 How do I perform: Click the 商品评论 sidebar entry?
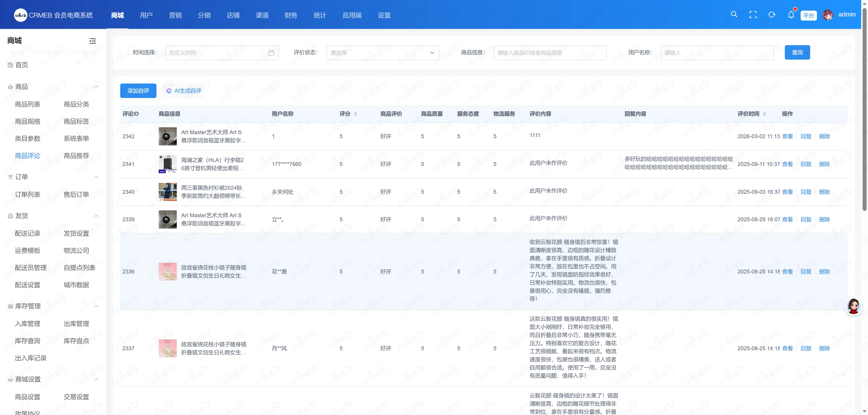point(28,156)
